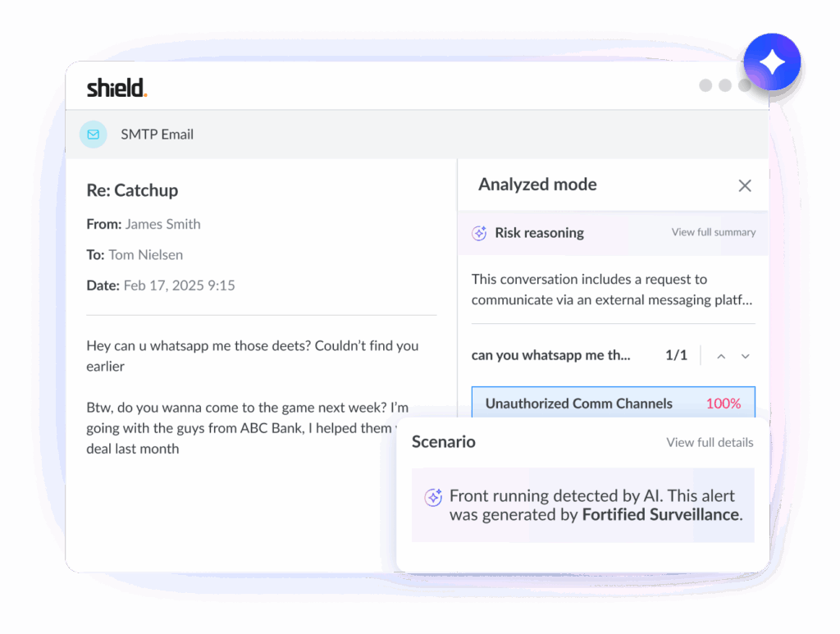Click the Shield logo

click(117, 88)
